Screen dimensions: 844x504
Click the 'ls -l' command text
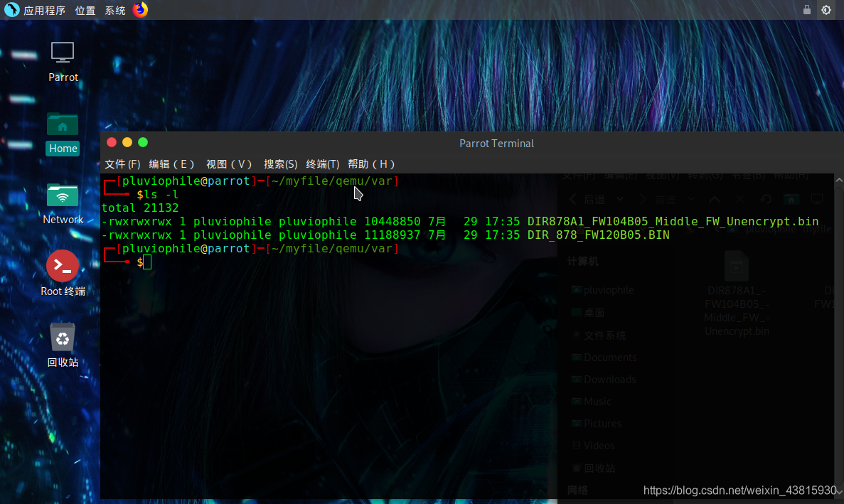[x=161, y=195]
